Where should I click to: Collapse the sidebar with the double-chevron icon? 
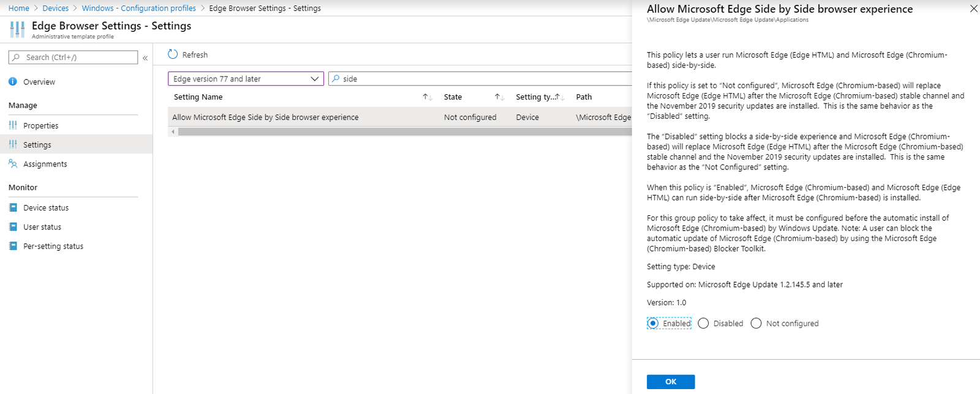pos(145,58)
